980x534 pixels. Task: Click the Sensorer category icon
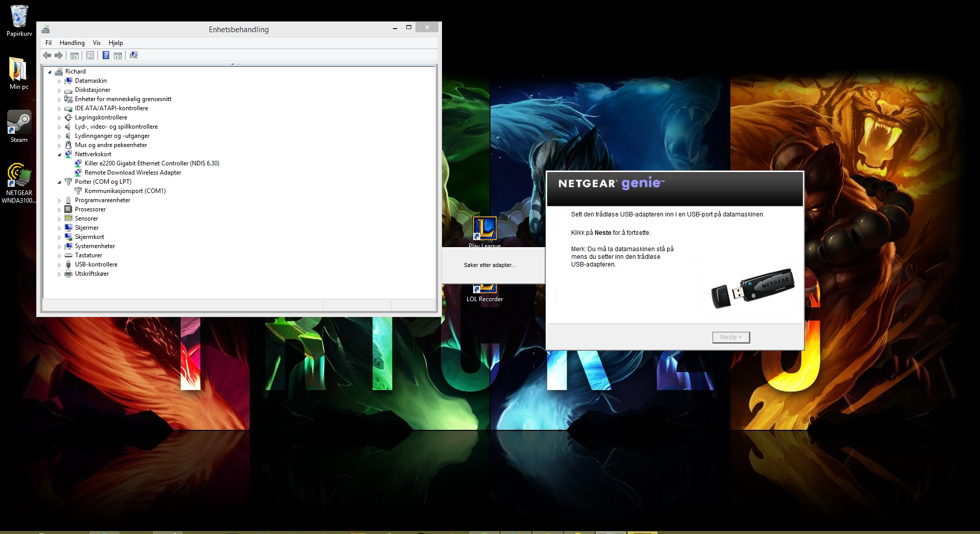pos(68,219)
